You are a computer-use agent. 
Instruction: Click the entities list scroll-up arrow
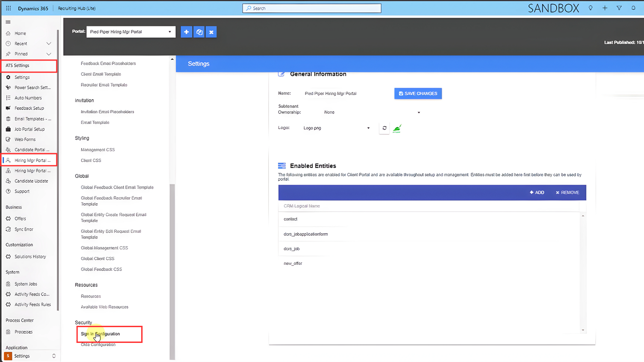[583, 216]
